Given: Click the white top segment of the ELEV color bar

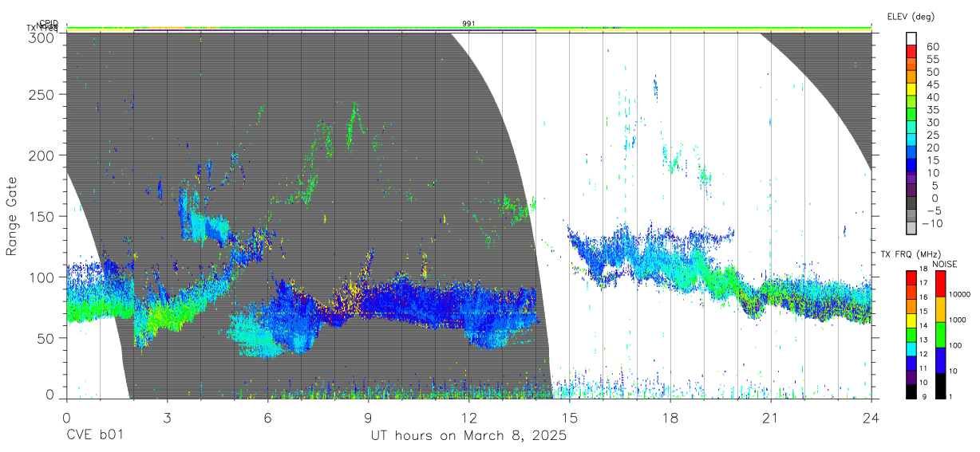Looking at the screenshot, I should (x=911, y=38).
